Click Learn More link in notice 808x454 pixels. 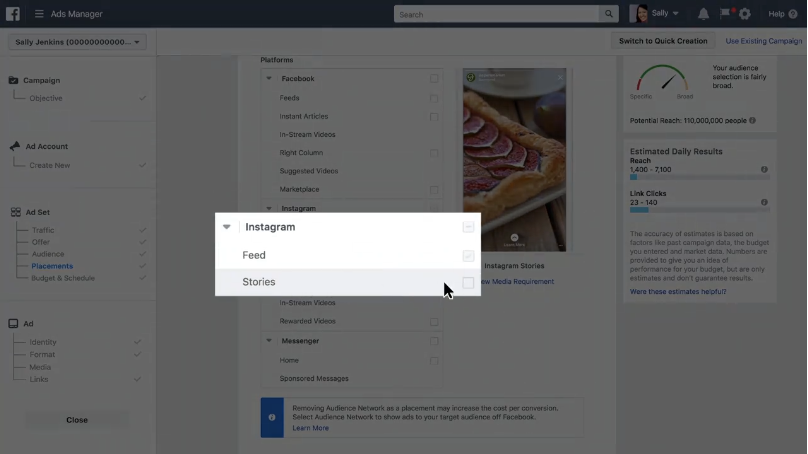pos(310,428)
